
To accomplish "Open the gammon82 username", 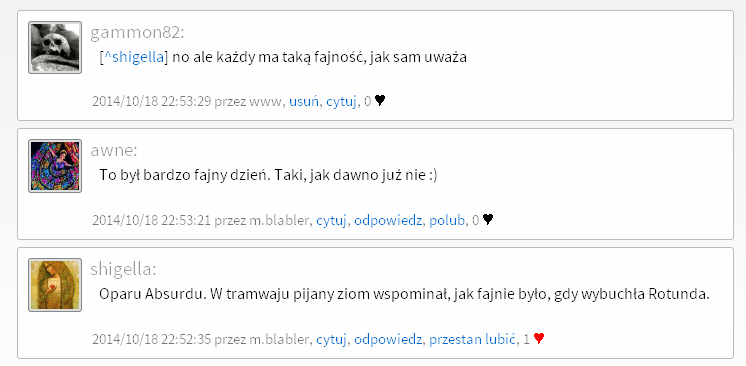I will click(x=137, y=33).
